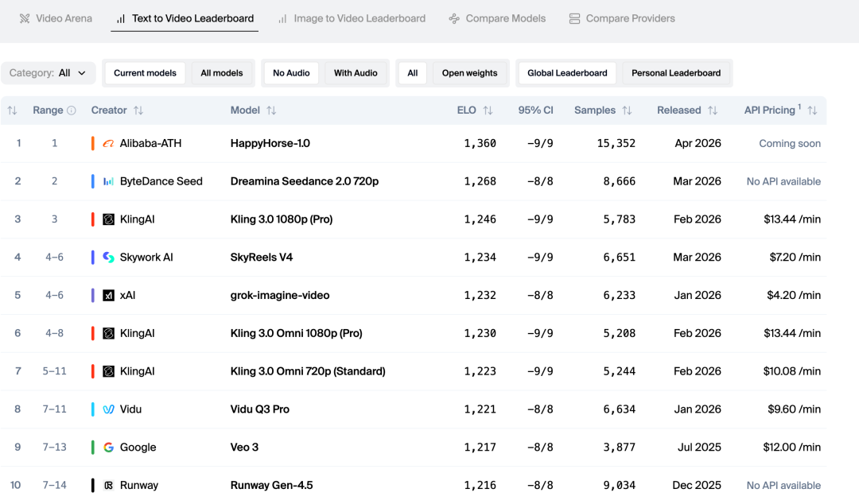This screenshot has height=504, width=859.
Task: Toggle the With Audio filter
Action: click(x=356, y=73)
